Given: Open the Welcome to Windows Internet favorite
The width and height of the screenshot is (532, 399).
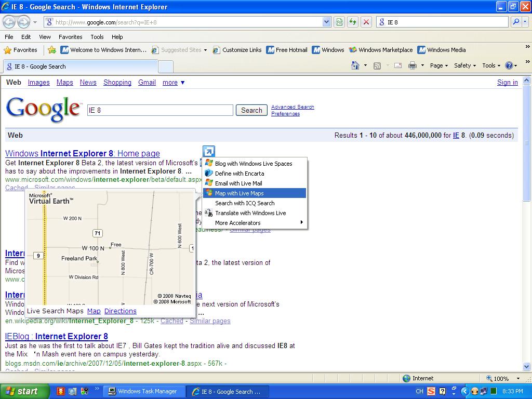Looking at the screenshot, I should pyautogui.click(x=103, y=50).
